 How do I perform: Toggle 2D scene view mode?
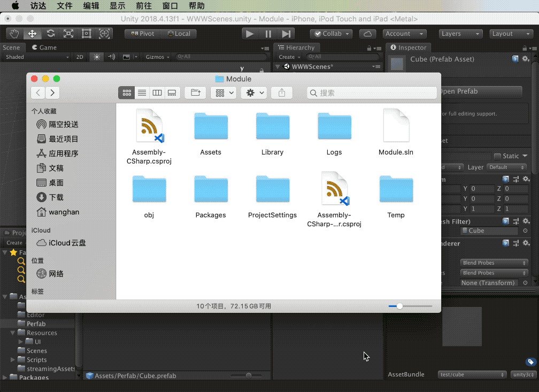pos(80,57)
